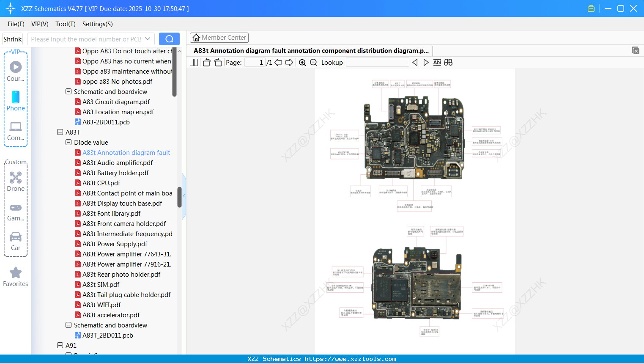The image size is (644, 363).
Task: Rotate the page clockwise
Action: pyautogui.click(x=218, y=62)
